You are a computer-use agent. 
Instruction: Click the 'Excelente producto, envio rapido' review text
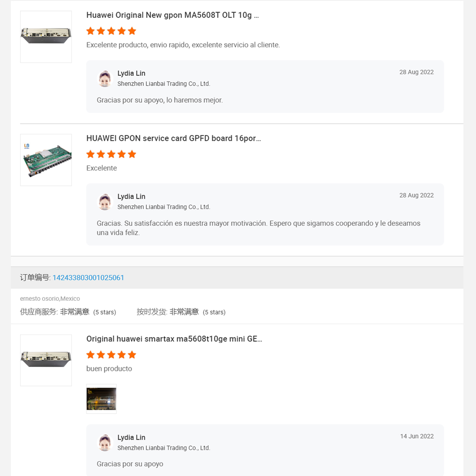tap(183, 45)
